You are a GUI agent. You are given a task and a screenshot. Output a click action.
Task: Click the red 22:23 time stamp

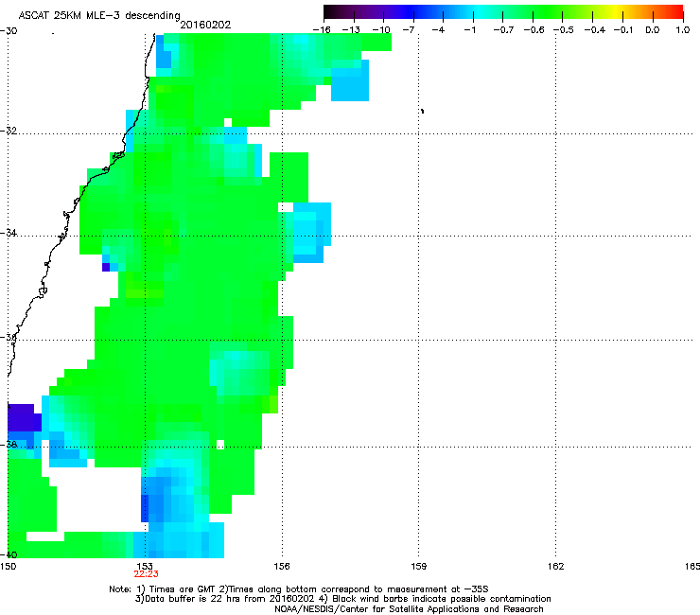click(146, 574)
